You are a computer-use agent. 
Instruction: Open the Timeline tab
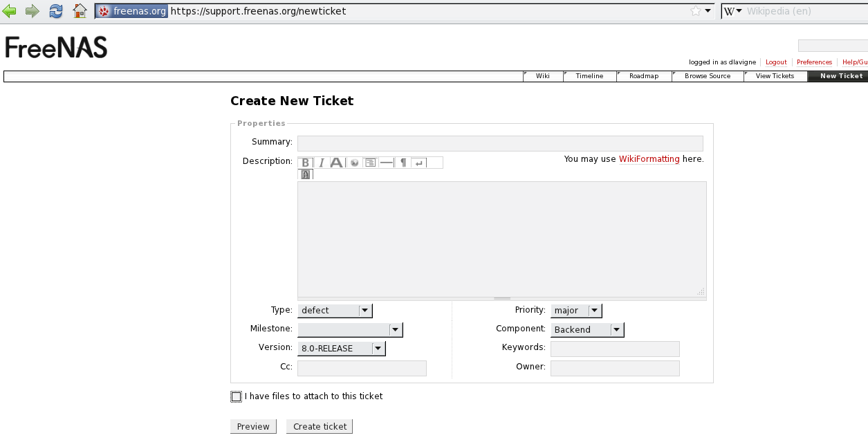(x=589, y=76)
